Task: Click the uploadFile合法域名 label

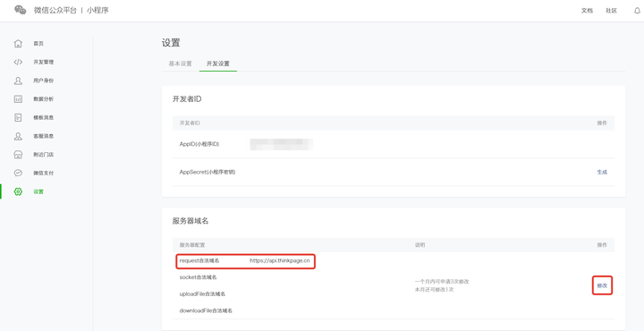Action: click(202, 294)
